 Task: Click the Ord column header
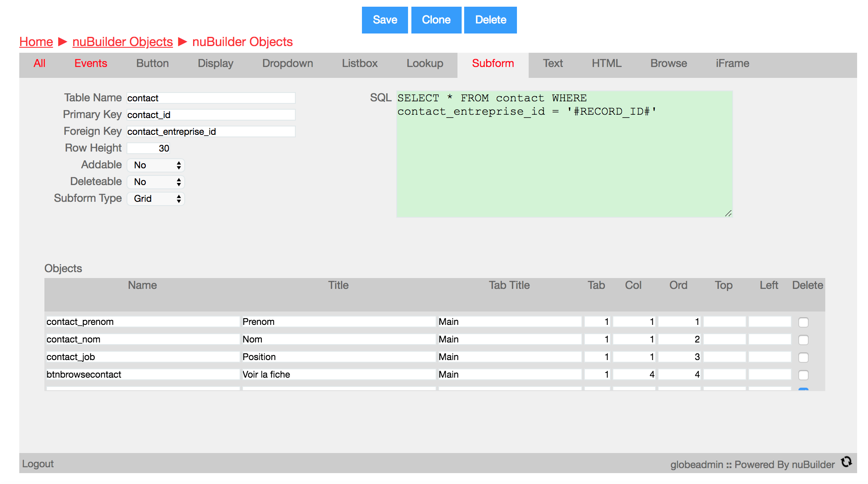678,285
